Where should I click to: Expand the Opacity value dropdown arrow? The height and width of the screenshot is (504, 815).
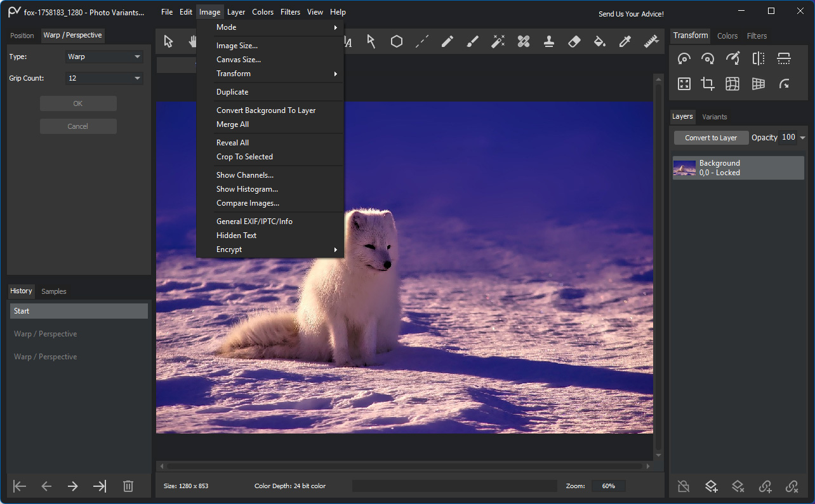[803, 138]
